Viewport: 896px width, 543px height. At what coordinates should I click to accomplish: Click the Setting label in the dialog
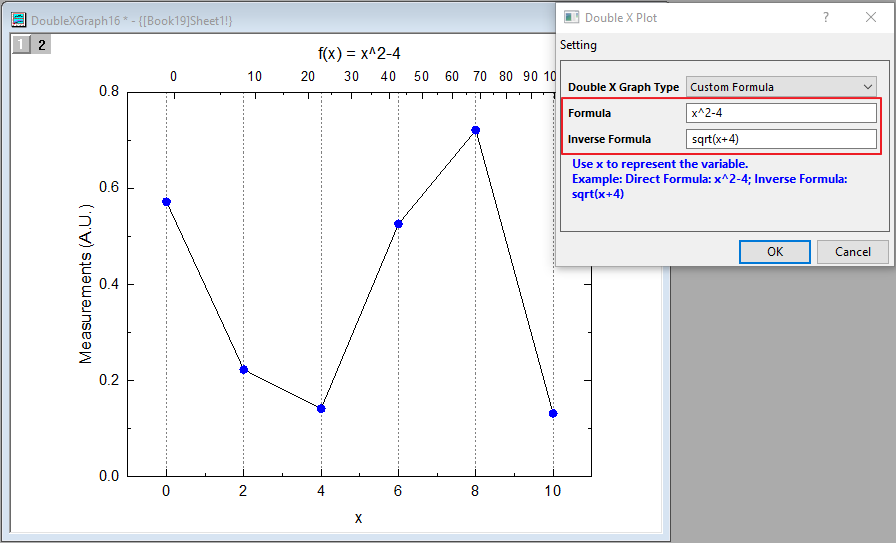point(578,45)
